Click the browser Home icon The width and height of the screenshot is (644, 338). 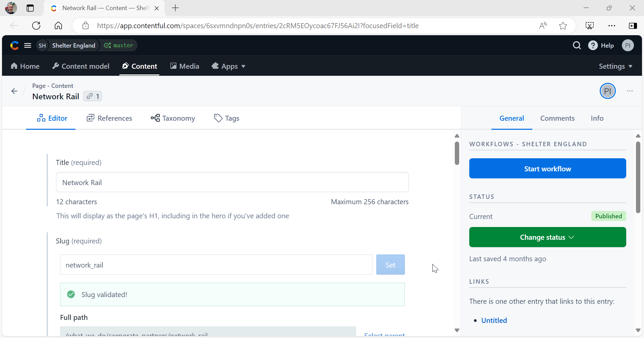click(x=58, y=25)
